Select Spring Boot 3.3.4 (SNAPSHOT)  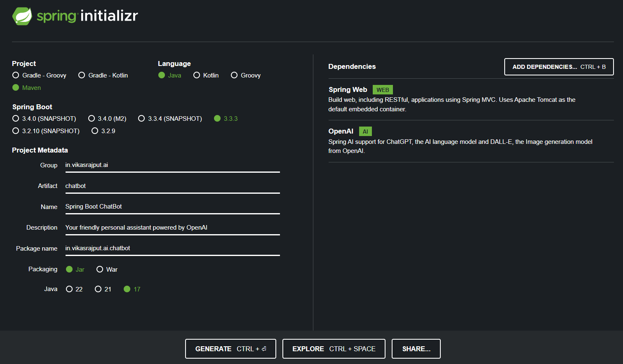click(x=170, y=118)
